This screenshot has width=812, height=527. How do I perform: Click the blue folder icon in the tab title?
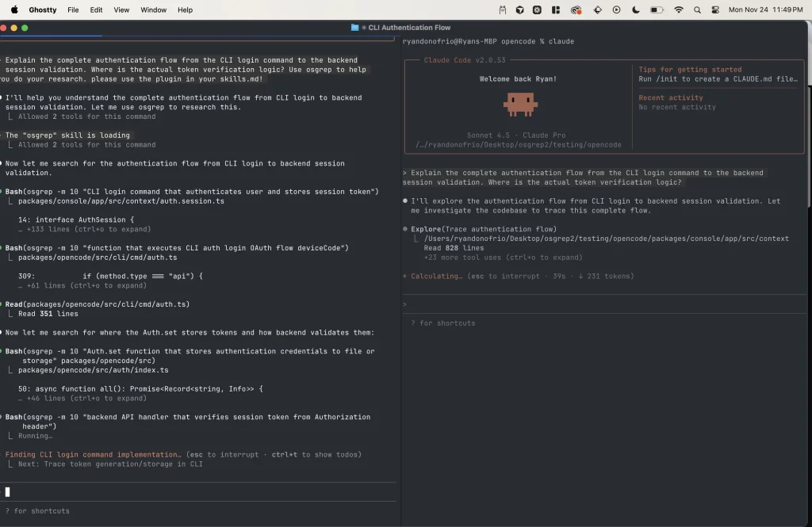tap(354, 26)
